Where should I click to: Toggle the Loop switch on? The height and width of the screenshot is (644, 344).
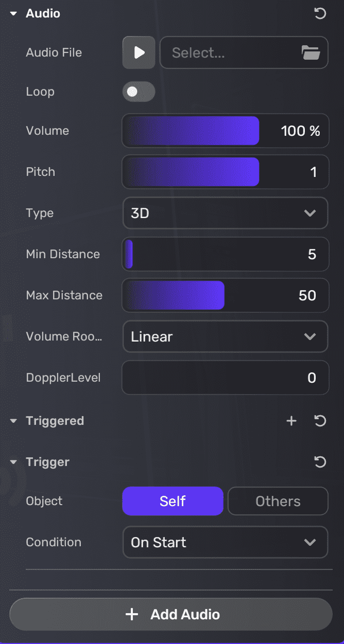coord(138,92)
